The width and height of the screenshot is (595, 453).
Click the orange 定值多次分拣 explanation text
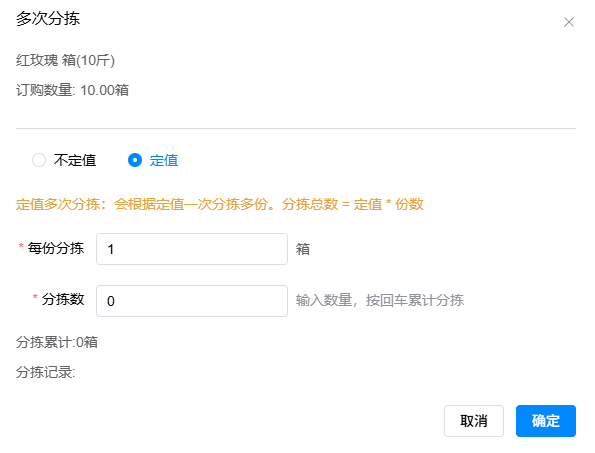tap(219, 204)
